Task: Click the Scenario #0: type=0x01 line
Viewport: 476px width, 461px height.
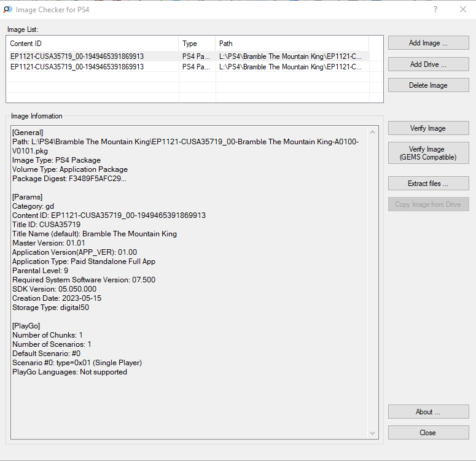Action: click(77, 363)
